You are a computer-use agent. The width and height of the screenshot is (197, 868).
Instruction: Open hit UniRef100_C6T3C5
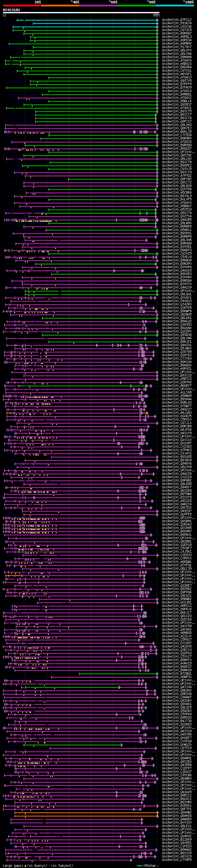tap(177, 30)
